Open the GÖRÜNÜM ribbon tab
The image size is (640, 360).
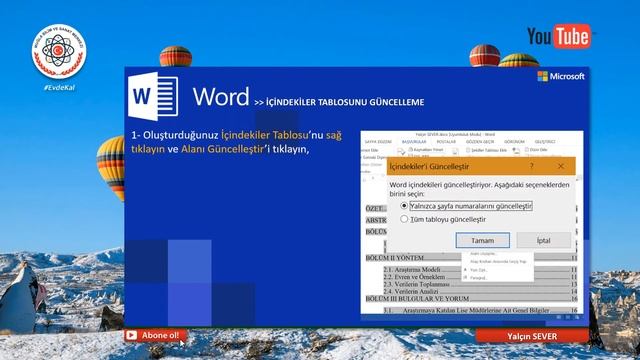coord(514,142)
